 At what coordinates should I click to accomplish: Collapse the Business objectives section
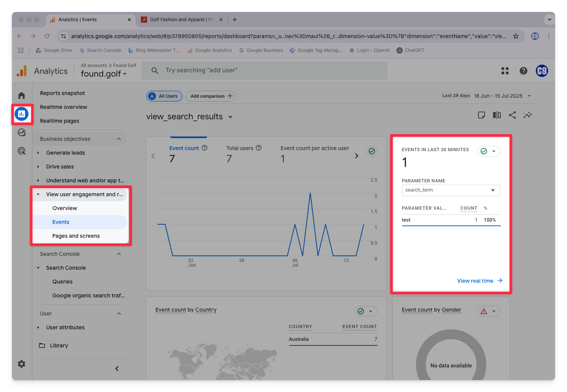119,139
